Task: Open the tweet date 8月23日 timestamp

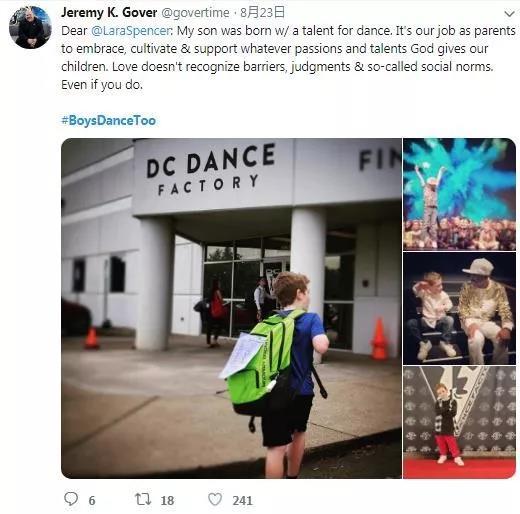Action: click(x=263, y=13)
